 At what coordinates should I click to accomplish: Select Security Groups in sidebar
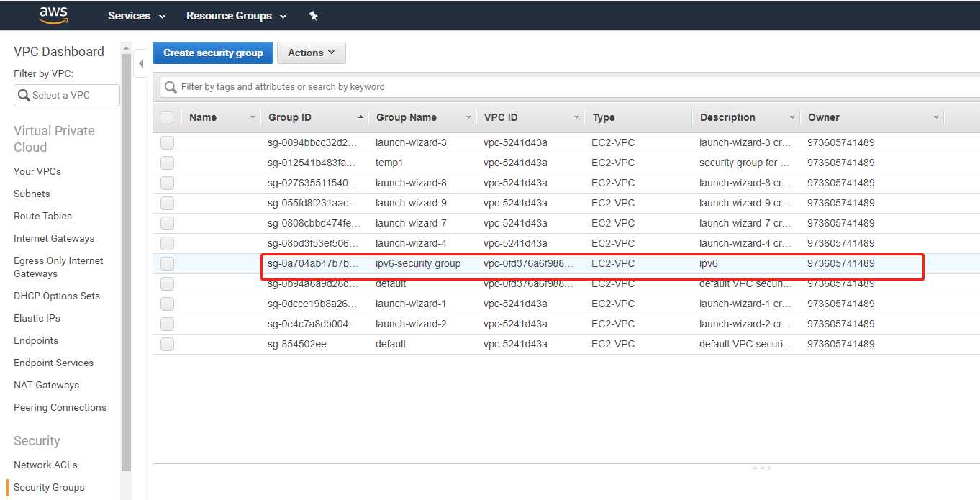pyautogui.click(x=49, y=487)
